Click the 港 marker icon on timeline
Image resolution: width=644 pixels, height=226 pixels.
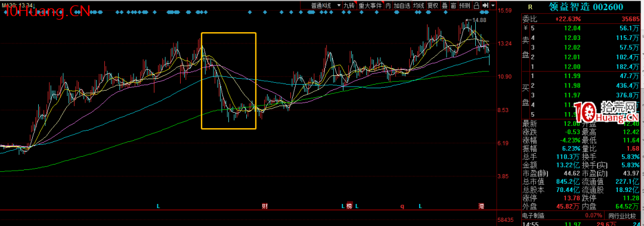pyautogui.click(x=481, y=206)
